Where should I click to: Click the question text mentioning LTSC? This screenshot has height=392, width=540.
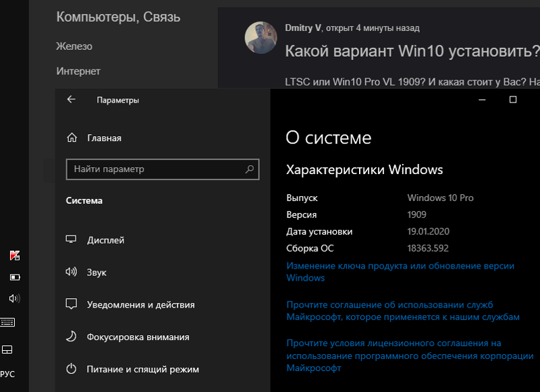tap(412, 82)
